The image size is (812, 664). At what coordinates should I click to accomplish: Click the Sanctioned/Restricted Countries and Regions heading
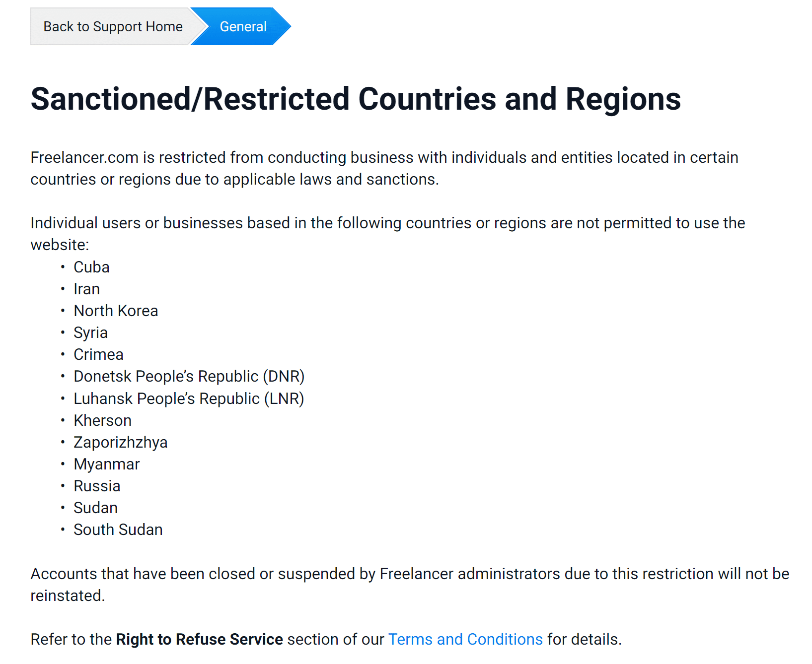[x=356, y=99]
